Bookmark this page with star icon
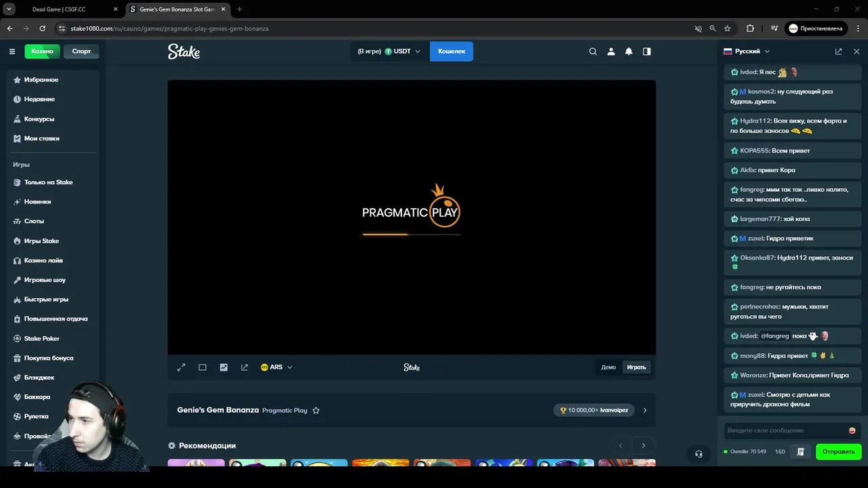Image resolution: width=868 pixels, height=488 pixels. (728, 28)
